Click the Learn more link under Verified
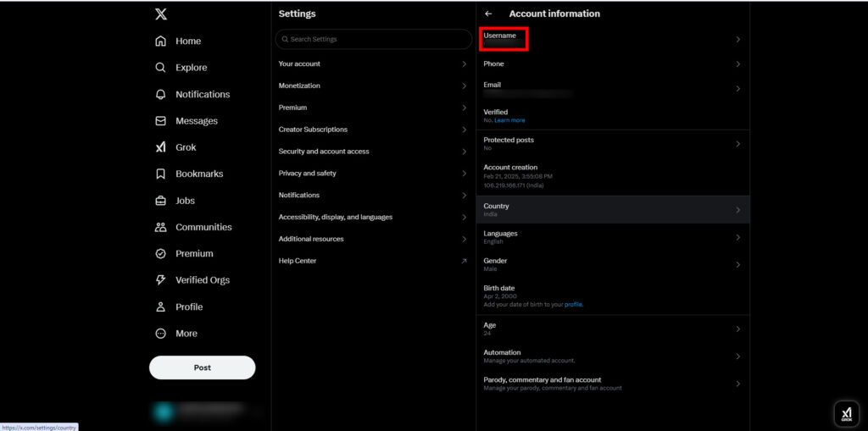 pos(509,120)
